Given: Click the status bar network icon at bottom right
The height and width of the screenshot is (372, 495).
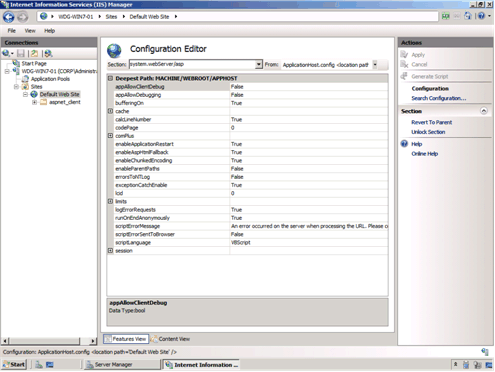Looking at the screenshot, I should (x=485, y=352).
